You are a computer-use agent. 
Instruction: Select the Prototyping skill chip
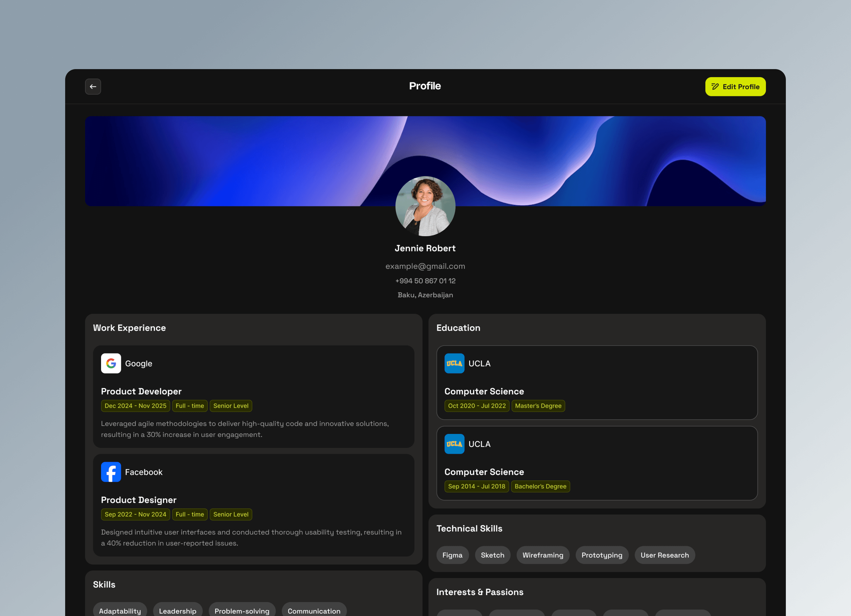coord(602,555)
